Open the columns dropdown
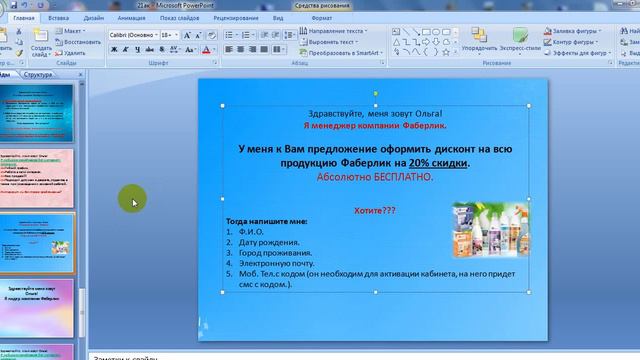 point(278,49)
